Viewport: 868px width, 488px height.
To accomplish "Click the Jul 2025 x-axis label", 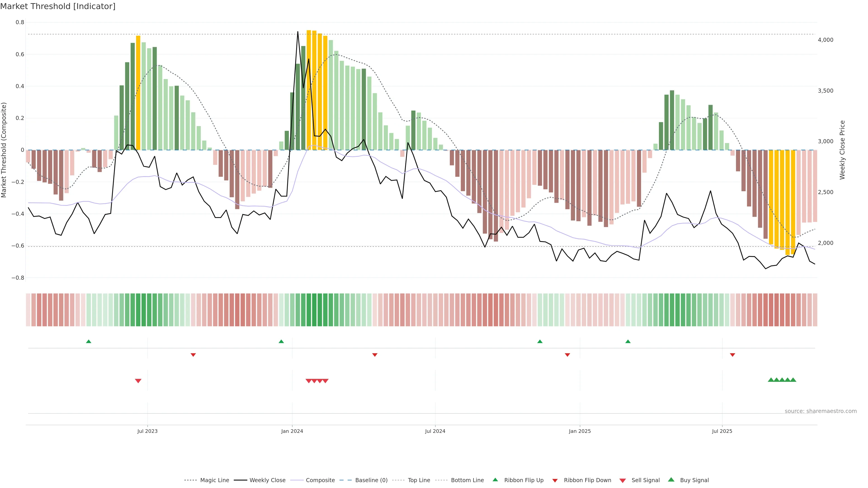I will 722,431.
